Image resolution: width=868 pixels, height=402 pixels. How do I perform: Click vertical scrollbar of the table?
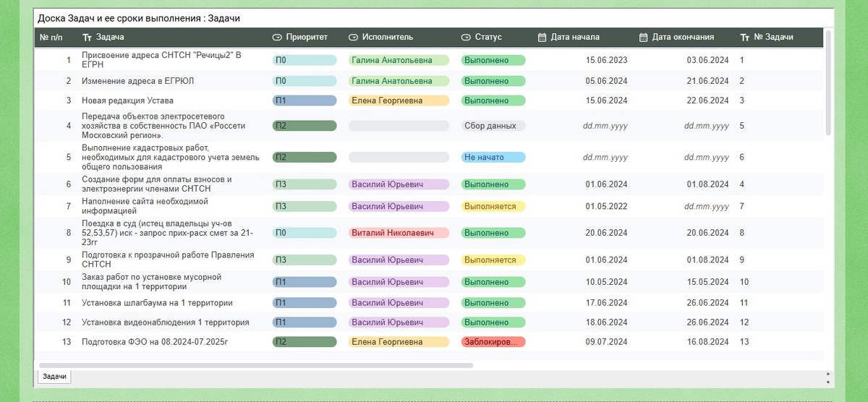[x=829, y=83]
